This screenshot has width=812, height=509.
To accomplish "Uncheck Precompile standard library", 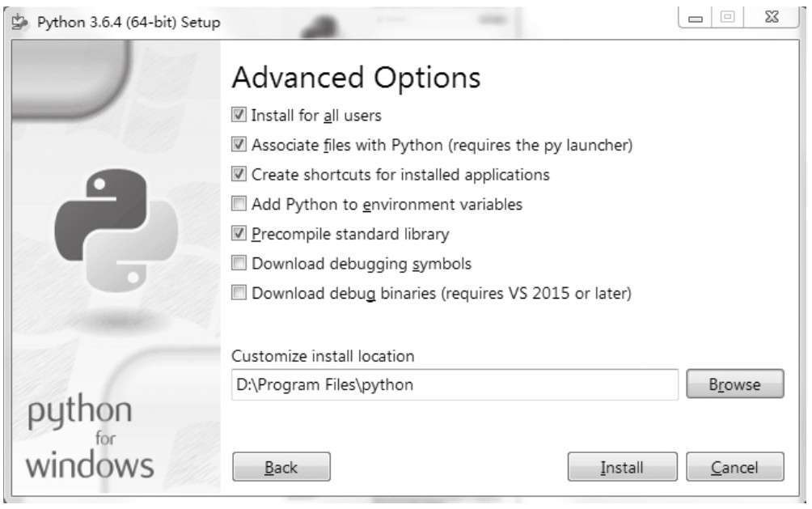I will (239, 234).
